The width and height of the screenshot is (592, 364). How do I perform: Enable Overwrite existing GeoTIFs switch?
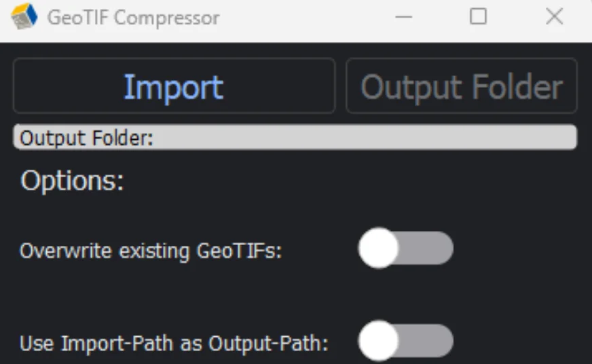(405, 248)
